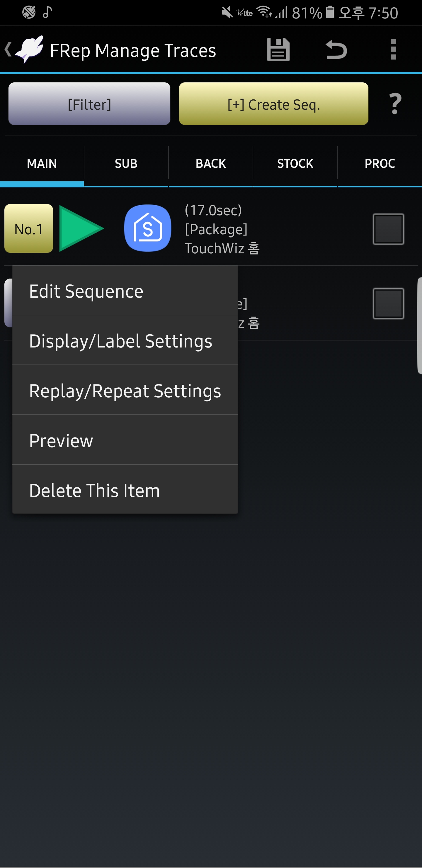Image resolution: width=422 pixels, height=868 pixels.
Task: Tap the FRep finger app logo
Action: [x=30, y=49]
